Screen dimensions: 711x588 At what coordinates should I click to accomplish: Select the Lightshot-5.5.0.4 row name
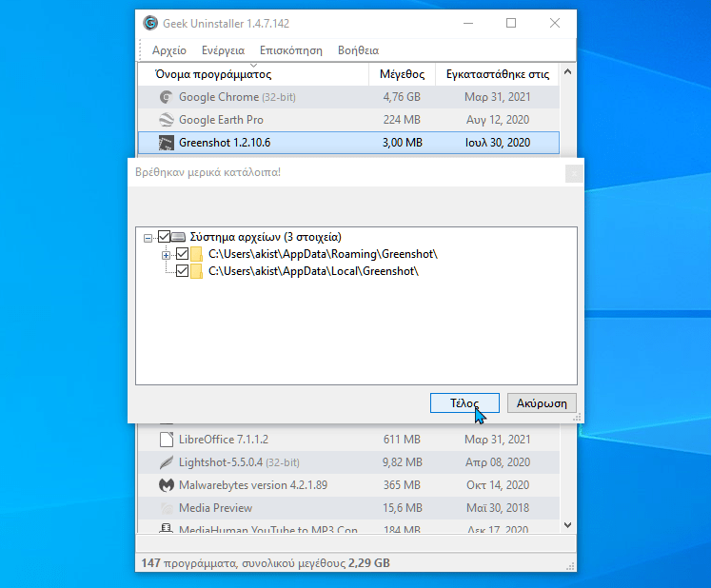point(239,462)
